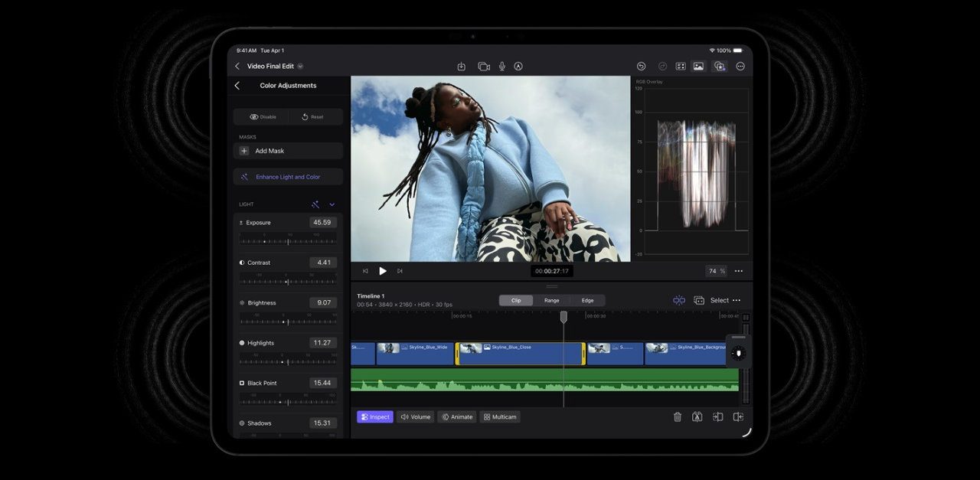This screenshot has width=980, height=480.
Task: Click the Enhance Light and Color button
Action: click(288, 176)
